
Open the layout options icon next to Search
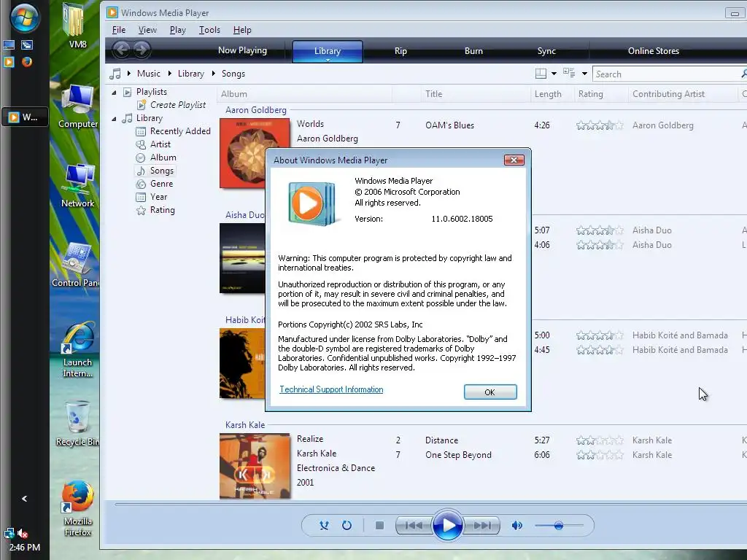tap(541, 74)
